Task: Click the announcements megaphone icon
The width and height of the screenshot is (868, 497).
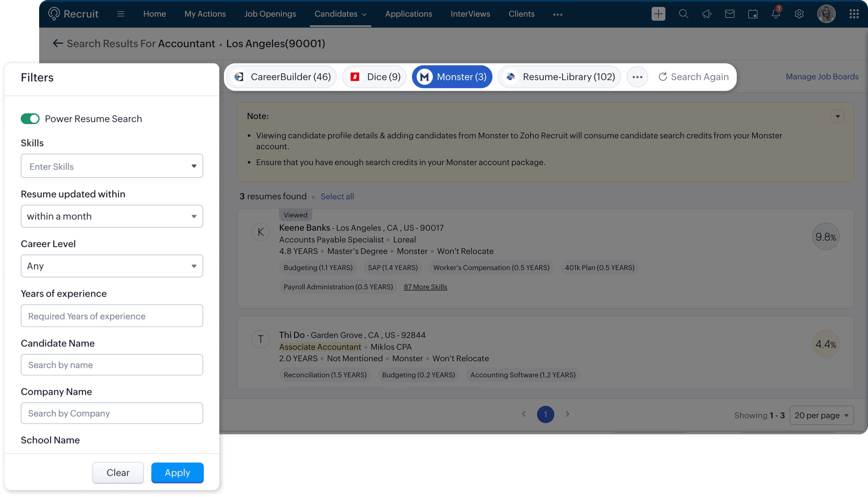Action: 707,14
